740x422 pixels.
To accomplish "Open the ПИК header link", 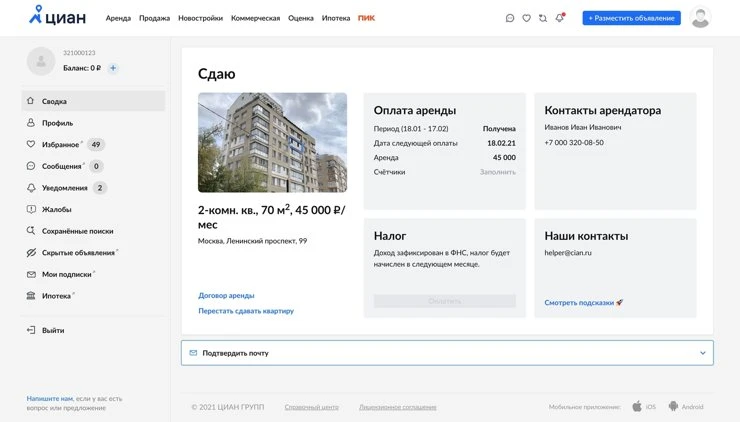I will tap(366, 18).
